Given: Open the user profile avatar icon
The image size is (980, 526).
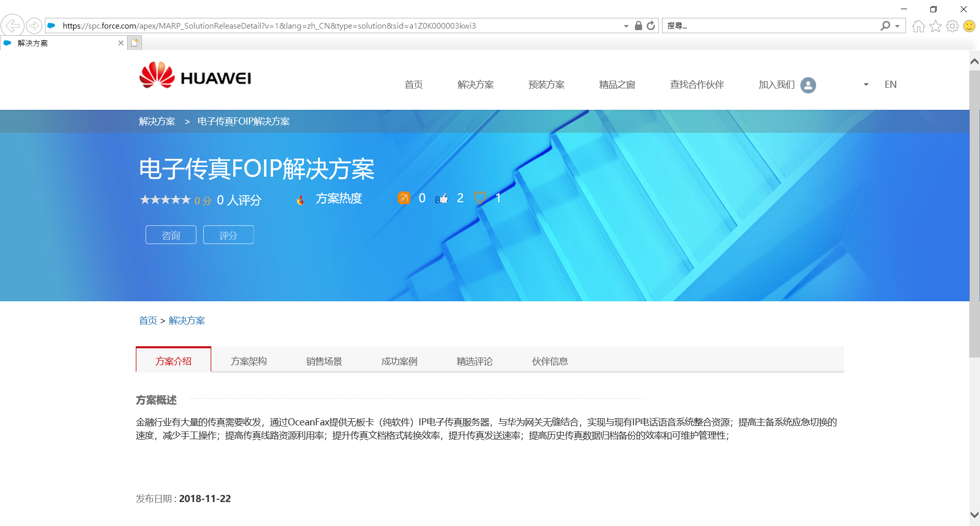Looking at the screenshot, I should (x=808, y=85).
